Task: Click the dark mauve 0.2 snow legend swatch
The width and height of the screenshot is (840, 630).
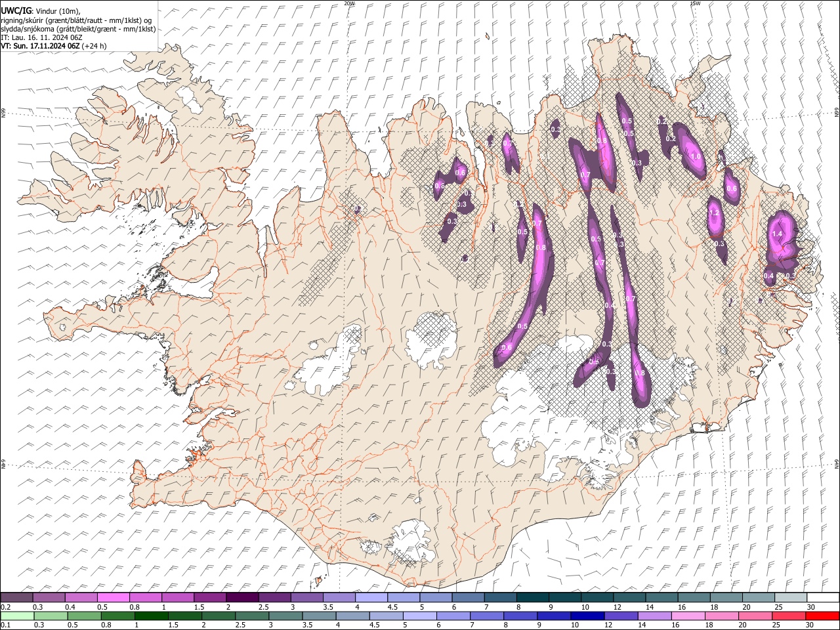Action: point(16,597)
